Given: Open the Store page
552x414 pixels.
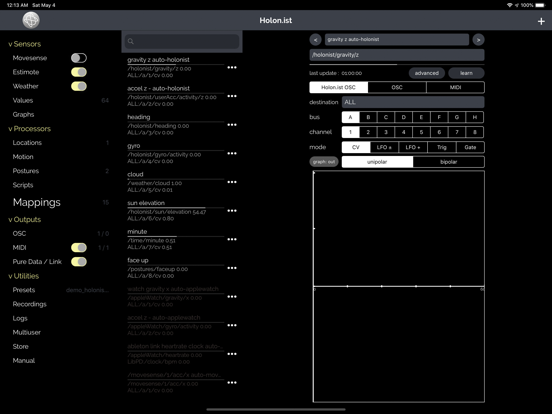Looking at the screenshot, I should [x=20, y=346].
